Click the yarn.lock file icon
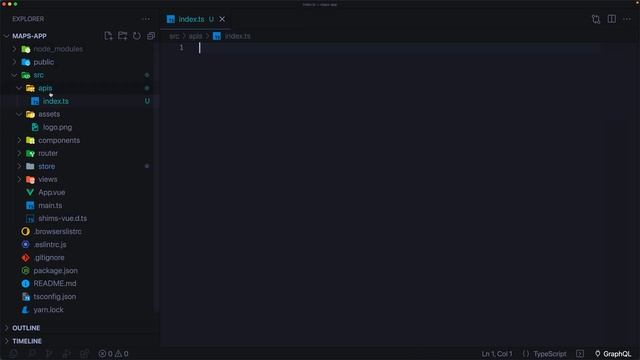 (x=25, y=310)
